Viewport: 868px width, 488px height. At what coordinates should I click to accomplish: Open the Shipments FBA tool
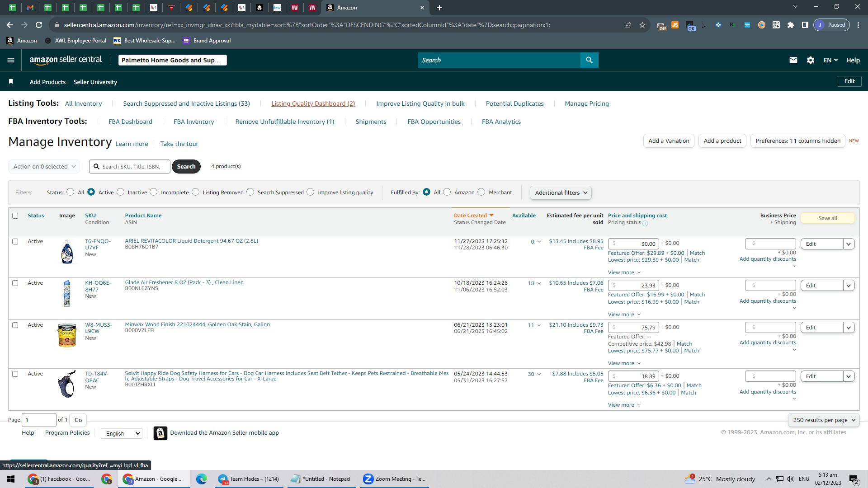pyautogui.click(x=371, y=122)
